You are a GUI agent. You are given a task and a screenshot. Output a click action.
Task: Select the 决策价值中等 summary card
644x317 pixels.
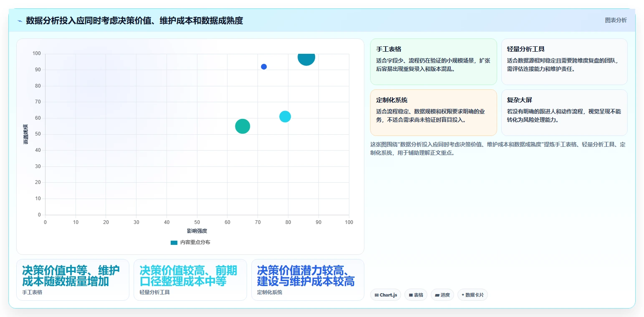click(x=73, y=280)
